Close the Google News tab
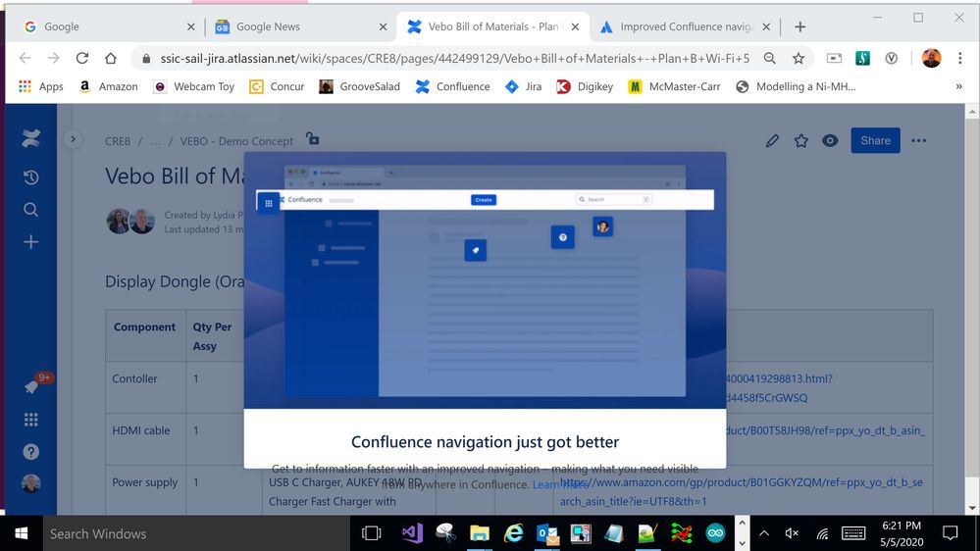The height and width of the screenshot is (551, 980). (x=384, y=26)
